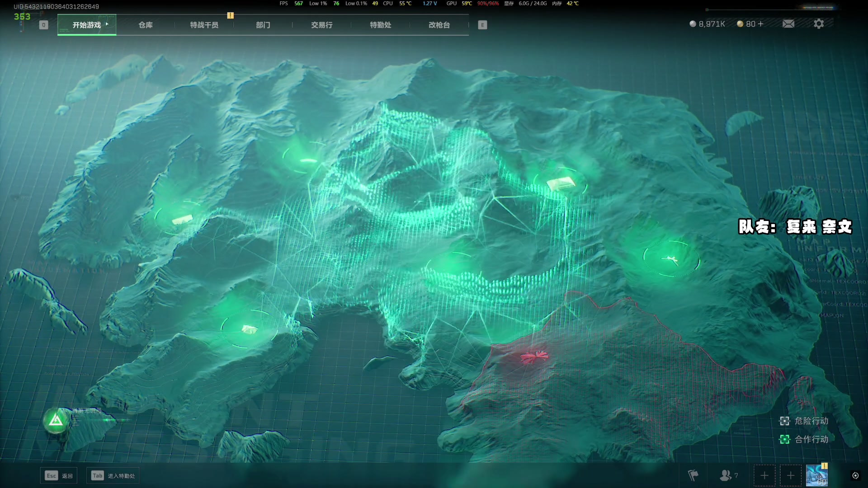868x488 pixels.
Task: Click the 返回 back button
Action: tap(59, 475)
